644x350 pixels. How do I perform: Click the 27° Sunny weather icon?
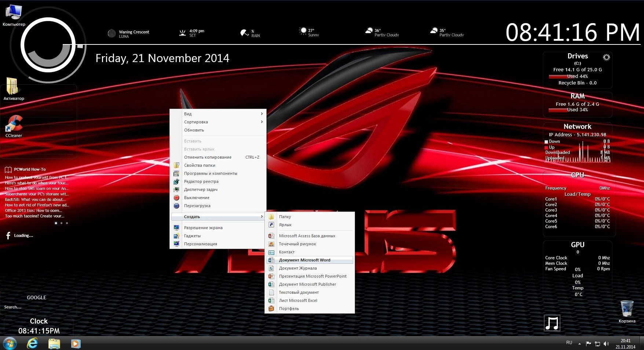pos(303,31)
